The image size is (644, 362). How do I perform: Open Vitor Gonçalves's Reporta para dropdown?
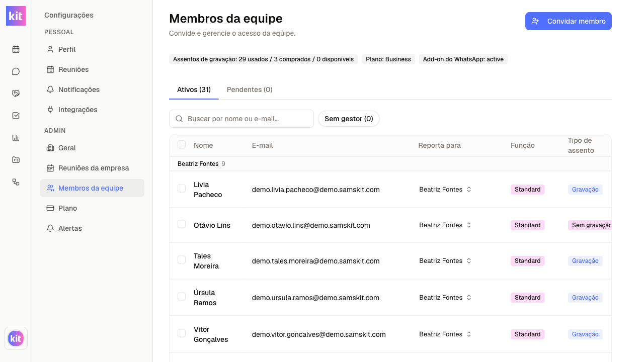coord(445,334)
